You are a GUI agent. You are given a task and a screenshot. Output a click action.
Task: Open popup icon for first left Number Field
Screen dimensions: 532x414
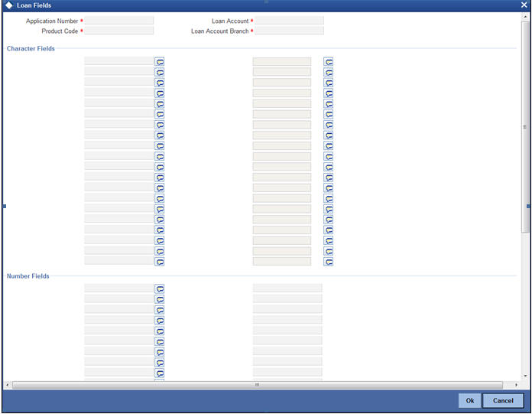(160, 289)
